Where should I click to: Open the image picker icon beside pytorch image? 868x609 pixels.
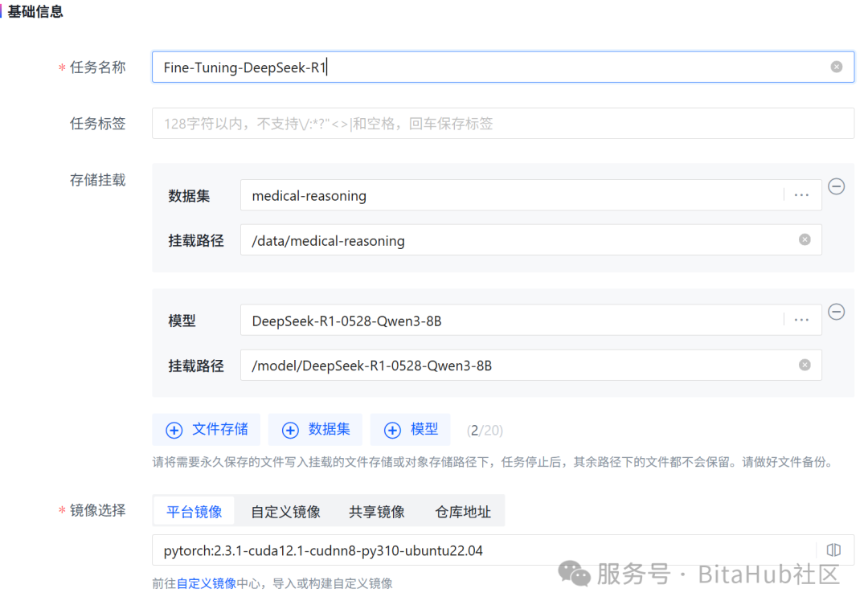click(x=833, y=550)
